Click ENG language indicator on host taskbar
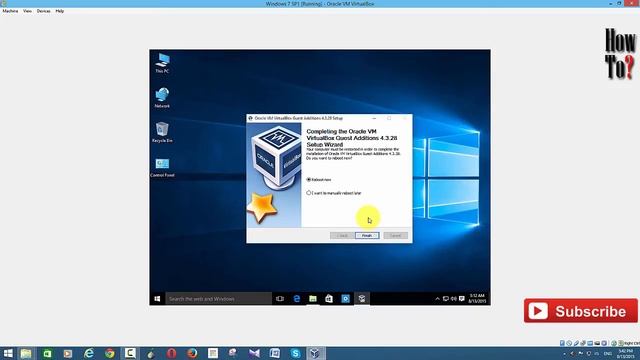Viewport: 640px width, 360px height. pos(607,353)
